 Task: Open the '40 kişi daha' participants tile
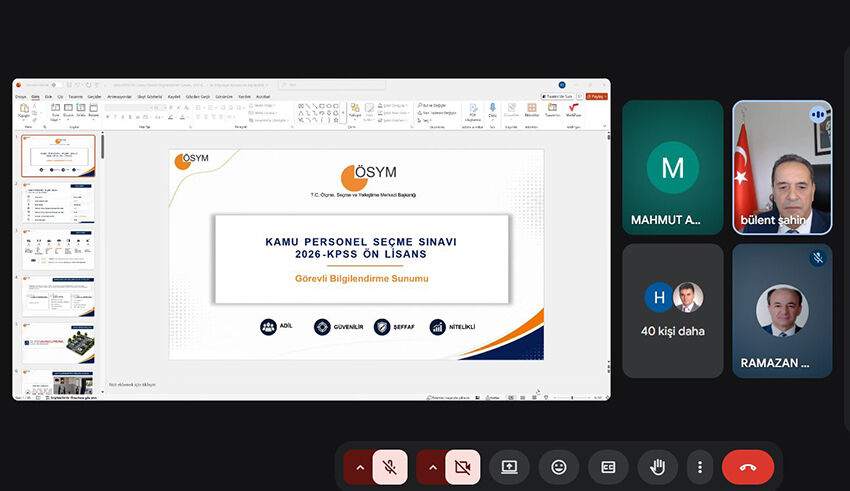pos(673,311)
